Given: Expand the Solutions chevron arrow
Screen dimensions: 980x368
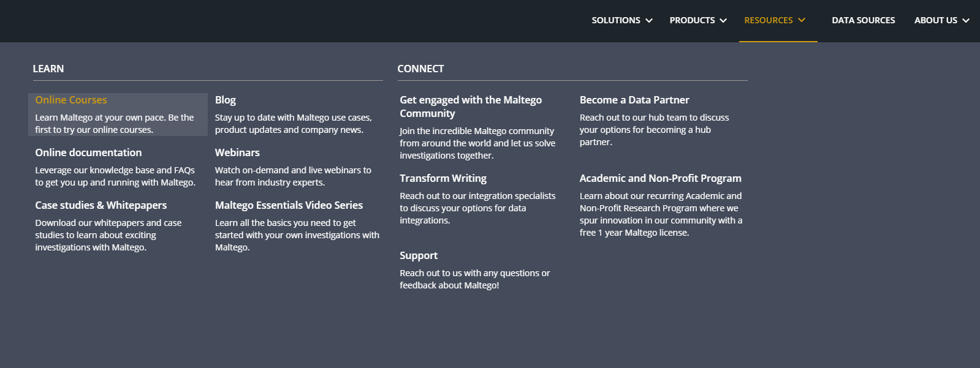Looking at the screenshot, I should [x=649, y=21].
